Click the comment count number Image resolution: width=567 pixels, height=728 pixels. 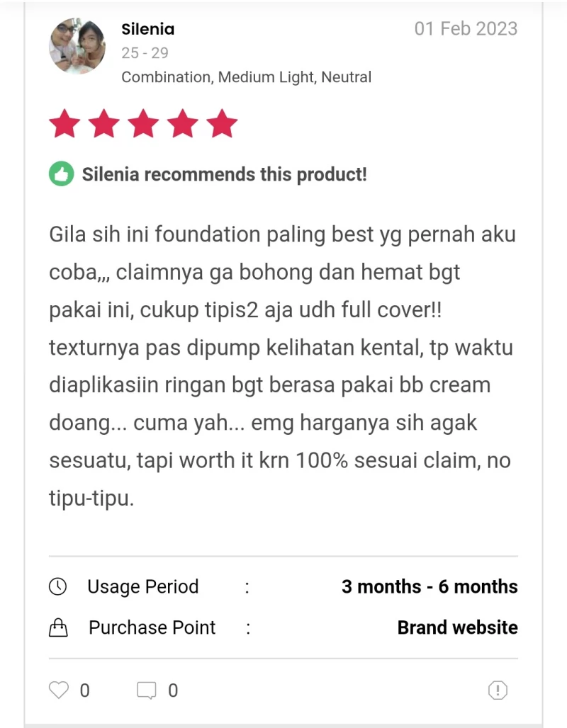pos(173,690)
